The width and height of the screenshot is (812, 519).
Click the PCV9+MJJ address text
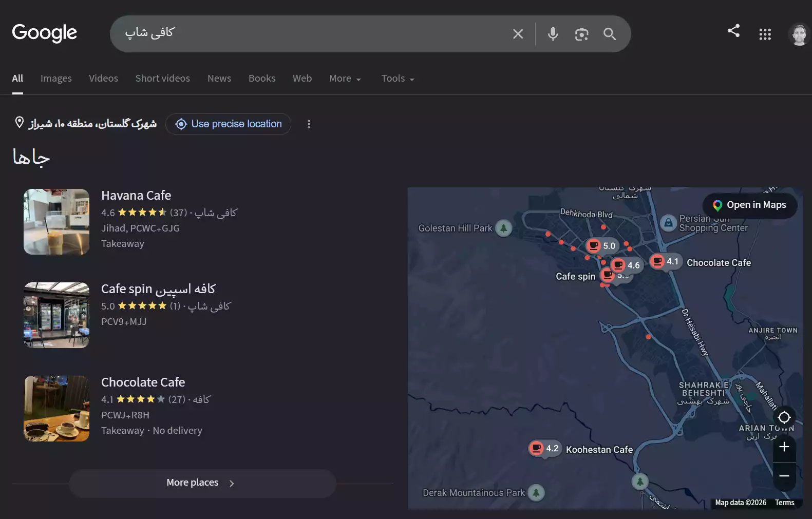124,321
